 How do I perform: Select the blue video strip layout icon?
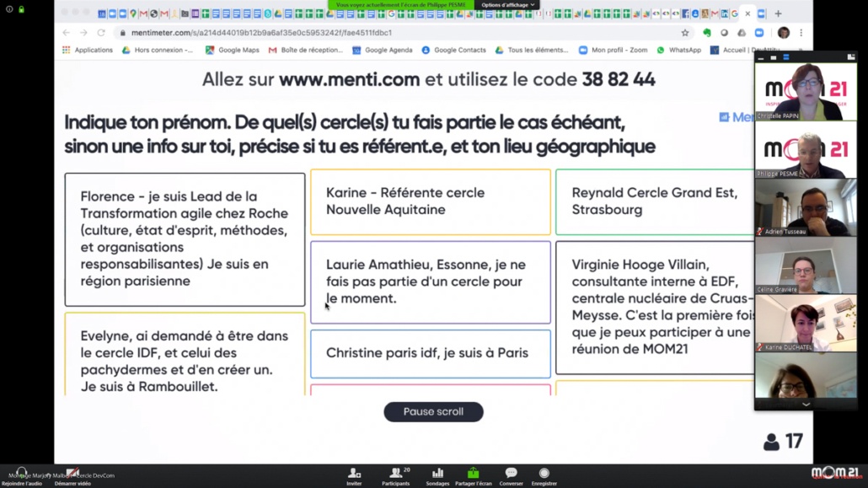[x=786, y=57]
